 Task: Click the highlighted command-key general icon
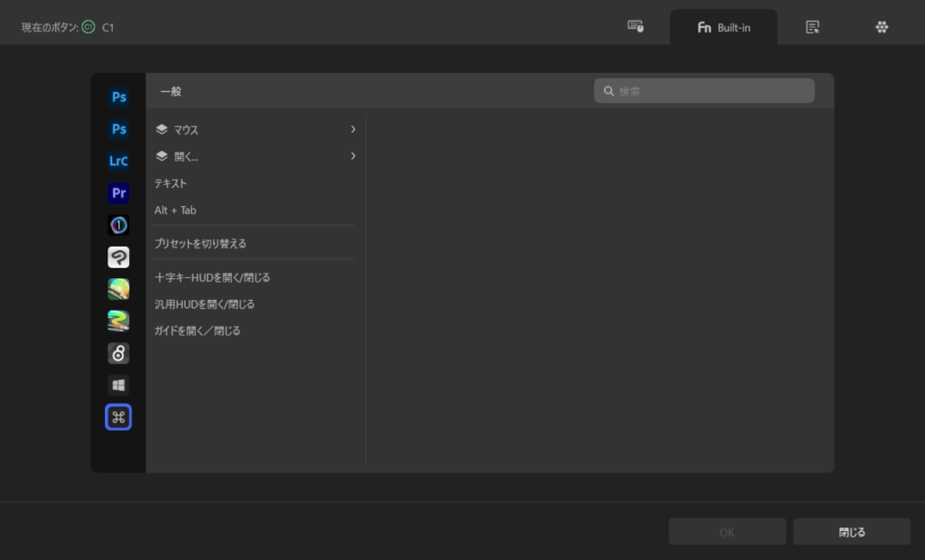118,416
